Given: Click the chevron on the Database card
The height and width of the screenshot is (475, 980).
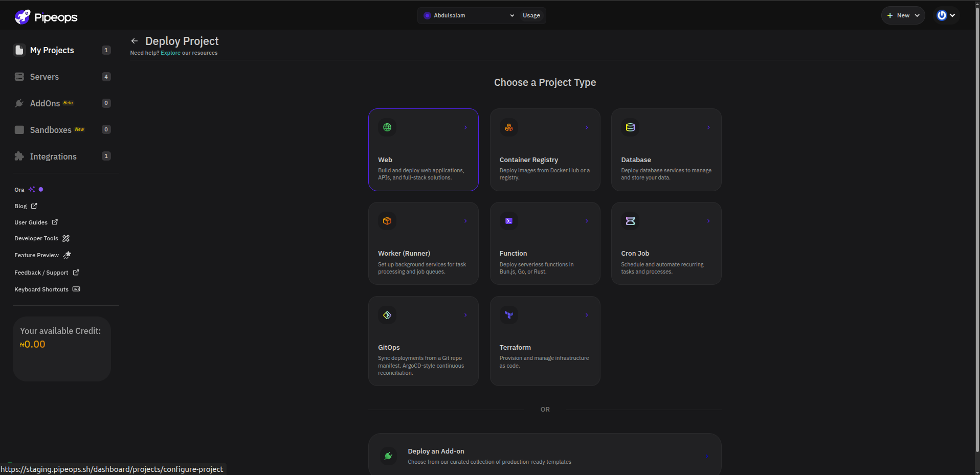Looking at the screenshot, I should pyautogui.click(x=708, y=127).
